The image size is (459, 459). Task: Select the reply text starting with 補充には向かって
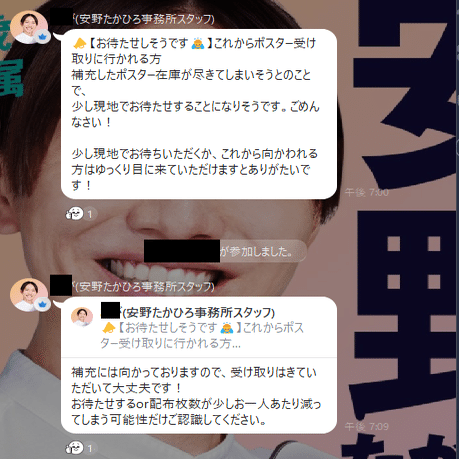(196, 396)
